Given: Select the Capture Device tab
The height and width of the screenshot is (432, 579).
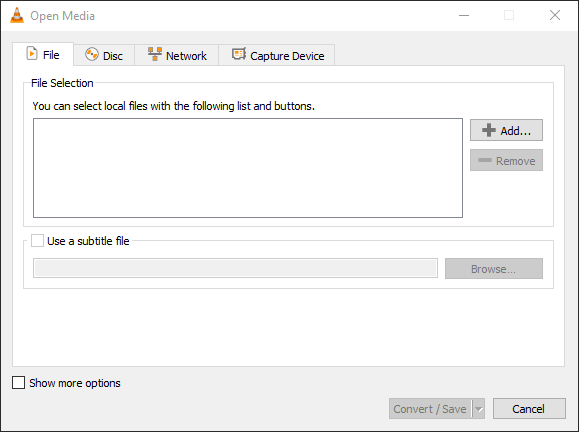Looking at the screenshot, I should click(x=277, y=55).
